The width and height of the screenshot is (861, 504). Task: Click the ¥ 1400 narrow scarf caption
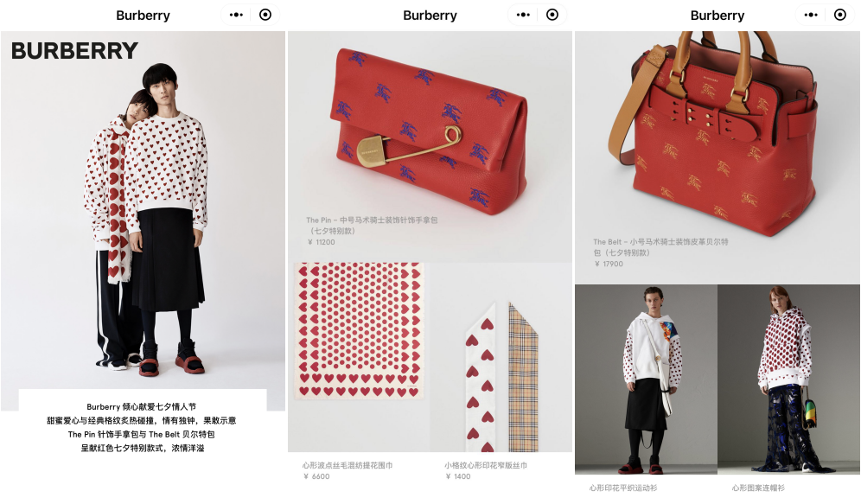pyautogui.click(x=486, y=470)
